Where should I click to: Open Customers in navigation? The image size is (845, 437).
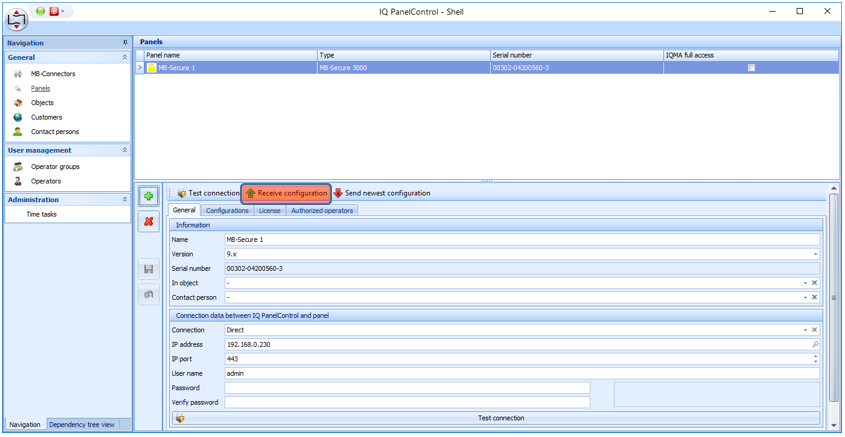coord(46,117)
